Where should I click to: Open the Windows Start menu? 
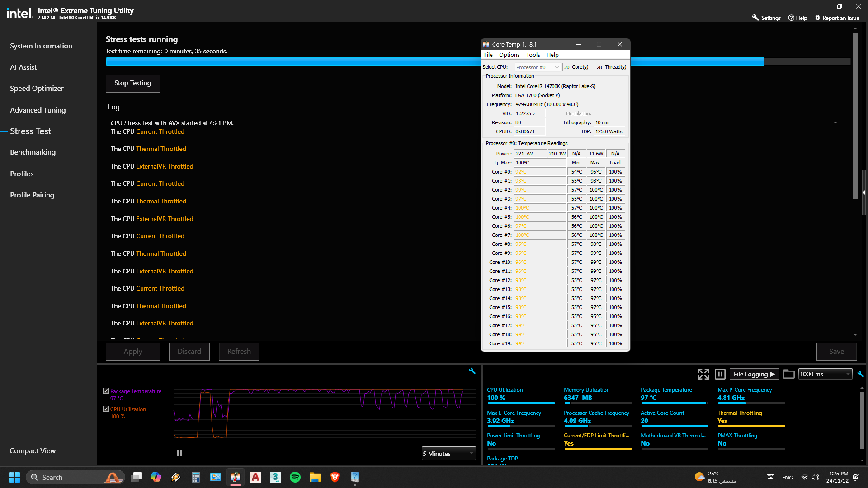point(14,477)
